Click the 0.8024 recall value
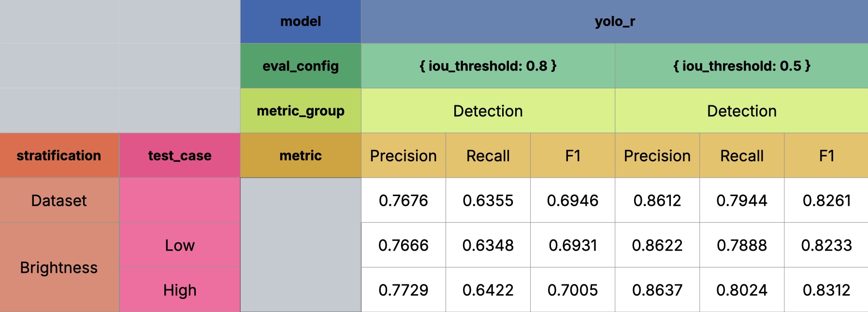 click(x=741, y=290)
